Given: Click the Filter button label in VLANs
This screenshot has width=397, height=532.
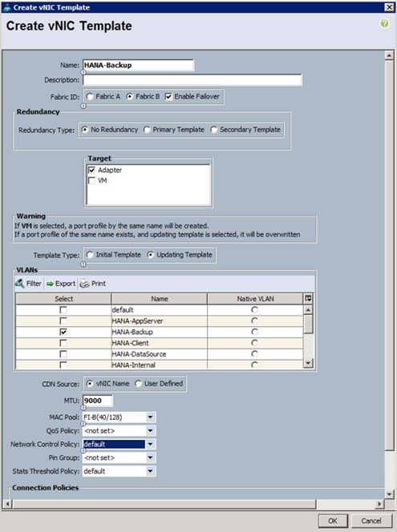Looking at the screenshot, I should pyautogui.click(x=34, y=284).
